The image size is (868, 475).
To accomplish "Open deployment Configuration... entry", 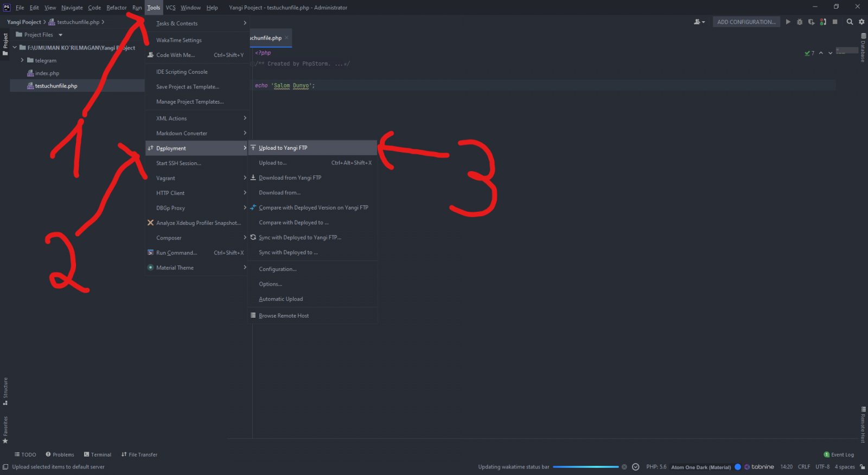I will click(312, 269).
